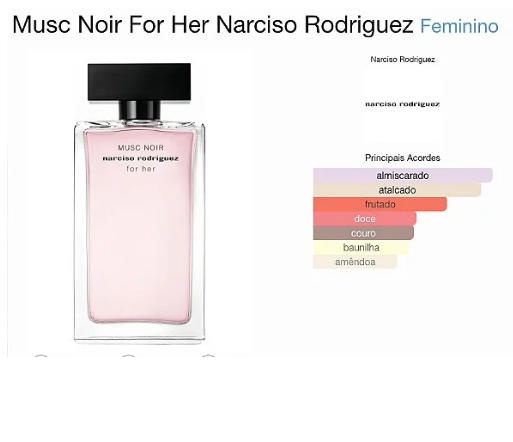Select the doce accord bar
This screenshot has height=442, width=513.
click(x=365, y=219)
